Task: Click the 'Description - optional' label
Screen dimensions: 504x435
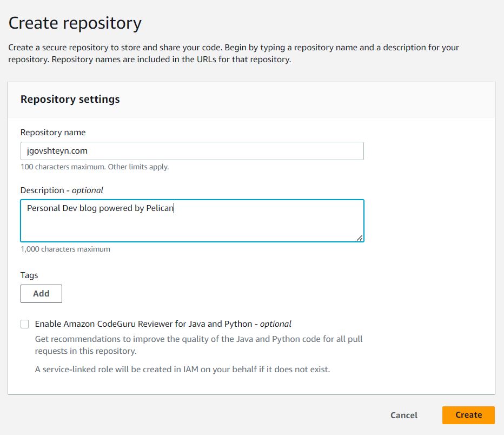Action: tap(62, 190)
